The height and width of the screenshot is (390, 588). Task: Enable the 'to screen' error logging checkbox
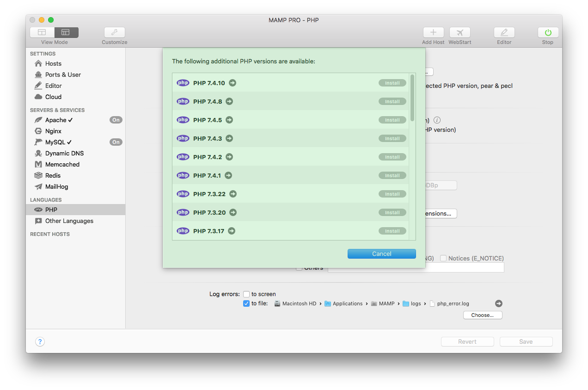(246, 294)
